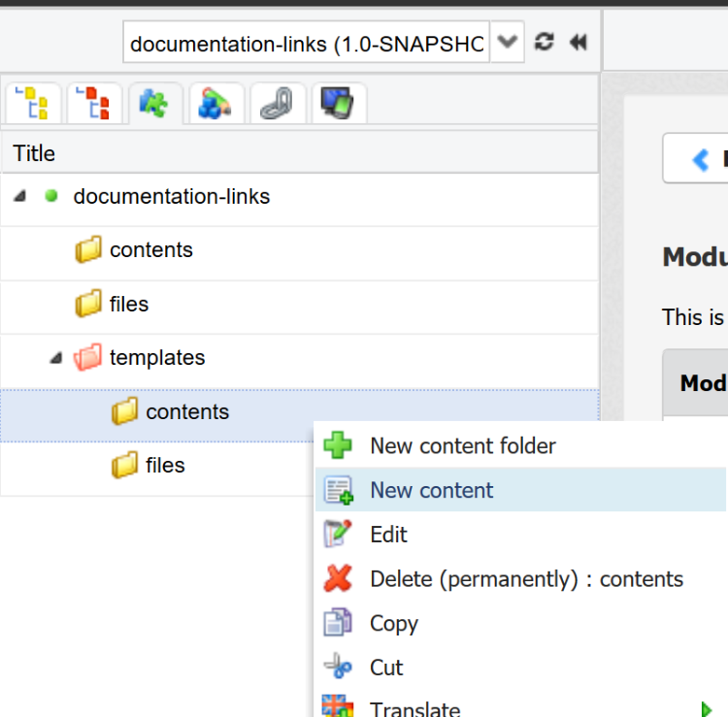This screenshot has height=717, width=728.
Task: Choose Copy in the context menu
Action: (x=520, y=623)
